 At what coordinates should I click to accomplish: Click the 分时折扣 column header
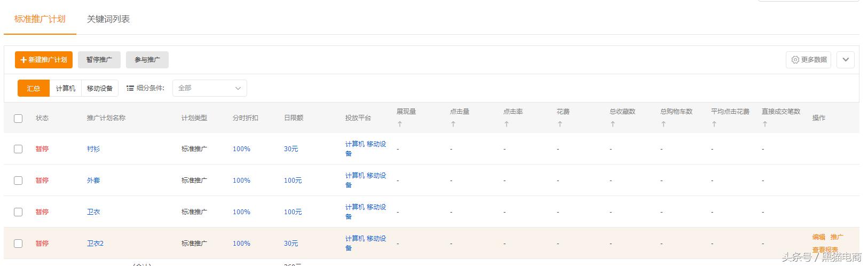pos(246,118)
